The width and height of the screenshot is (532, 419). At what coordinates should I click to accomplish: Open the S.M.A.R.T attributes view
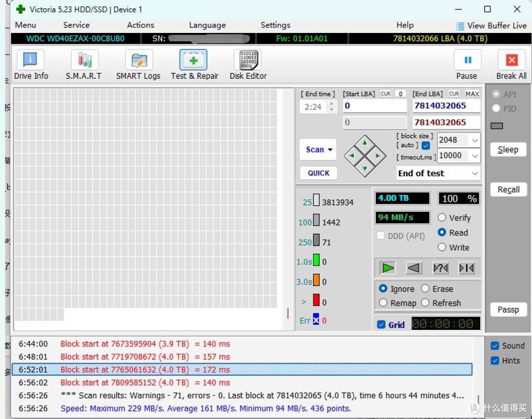pos(84,64)
